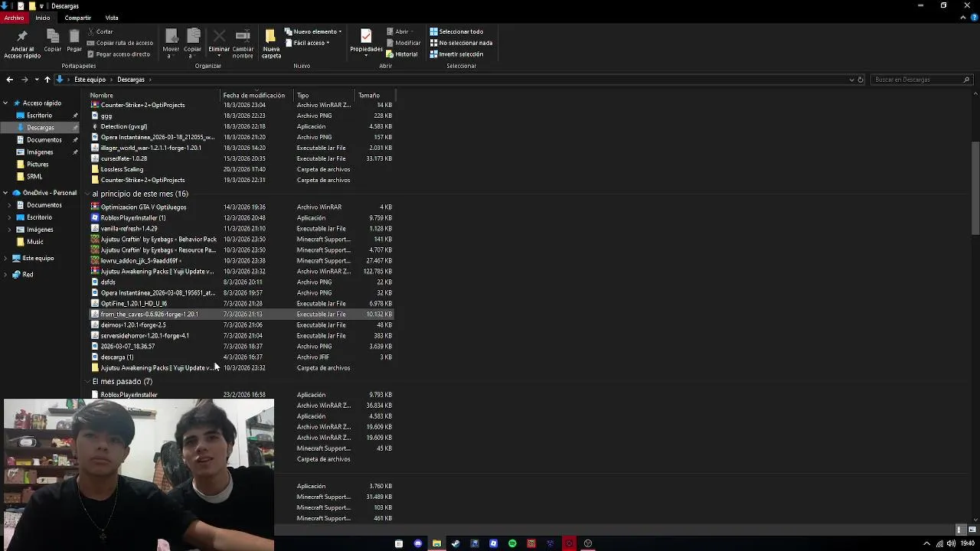Screen dimensions: 980x551
Task: Sort by Fecha de modificación column
Action: click(256, 96)
